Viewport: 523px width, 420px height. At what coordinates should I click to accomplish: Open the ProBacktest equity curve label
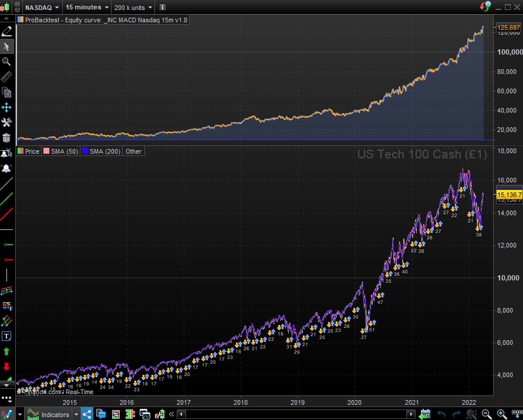(103, 20)
